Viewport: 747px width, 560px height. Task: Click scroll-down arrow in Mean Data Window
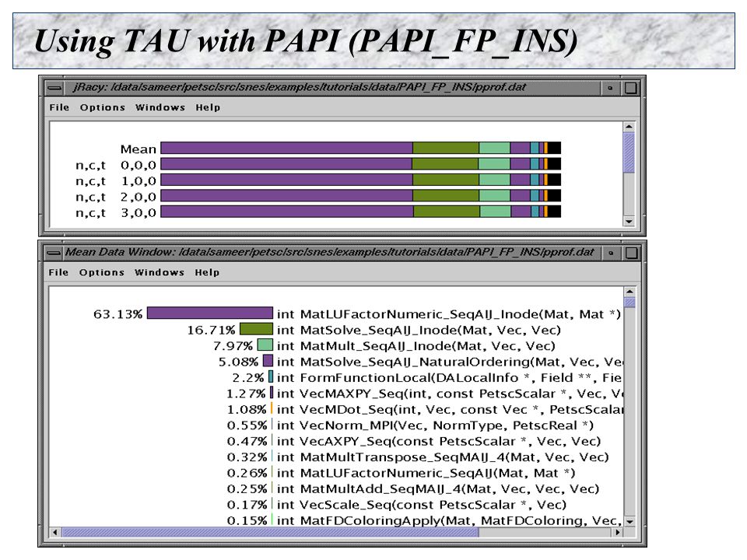pos(630,522)
